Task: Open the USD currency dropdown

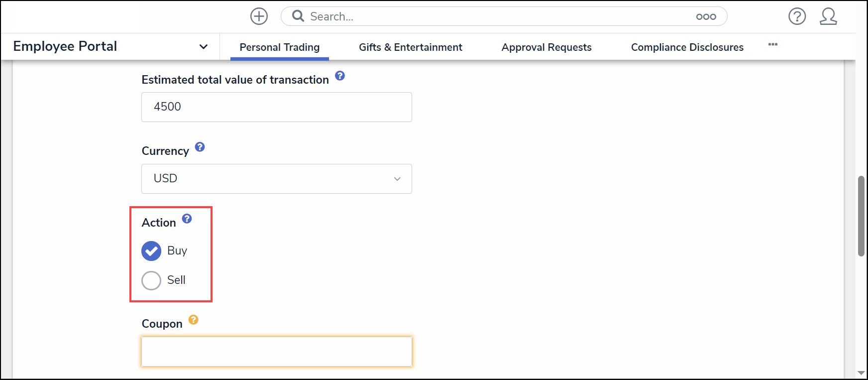Action: pyautogui.click(x=276, y=179)
